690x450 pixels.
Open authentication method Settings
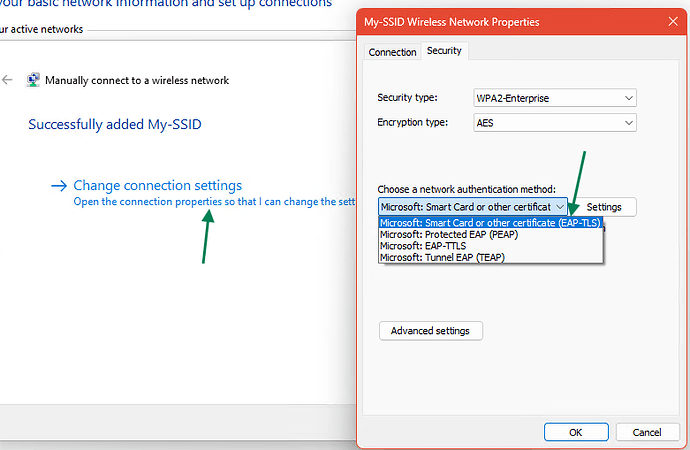[x=604, y=207]
